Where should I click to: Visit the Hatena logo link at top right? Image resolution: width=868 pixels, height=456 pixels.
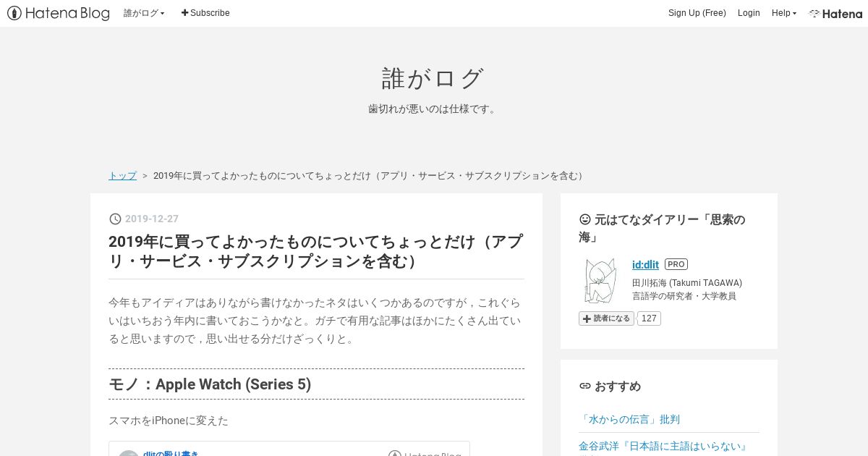[835, 13]
